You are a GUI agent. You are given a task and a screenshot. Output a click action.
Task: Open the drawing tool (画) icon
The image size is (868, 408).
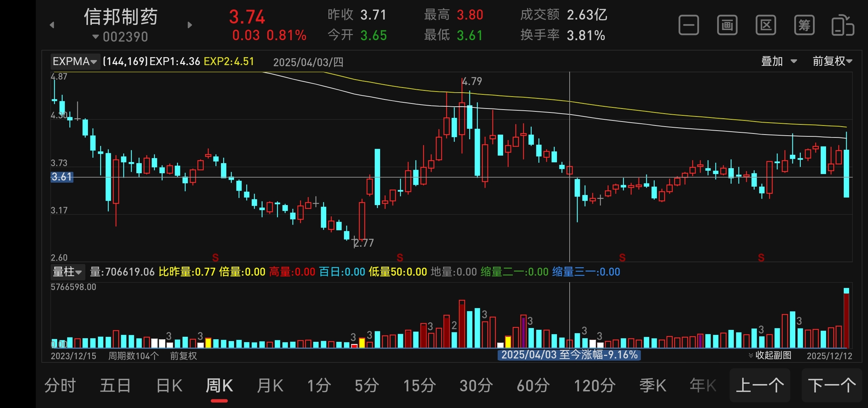pos(727,25)
